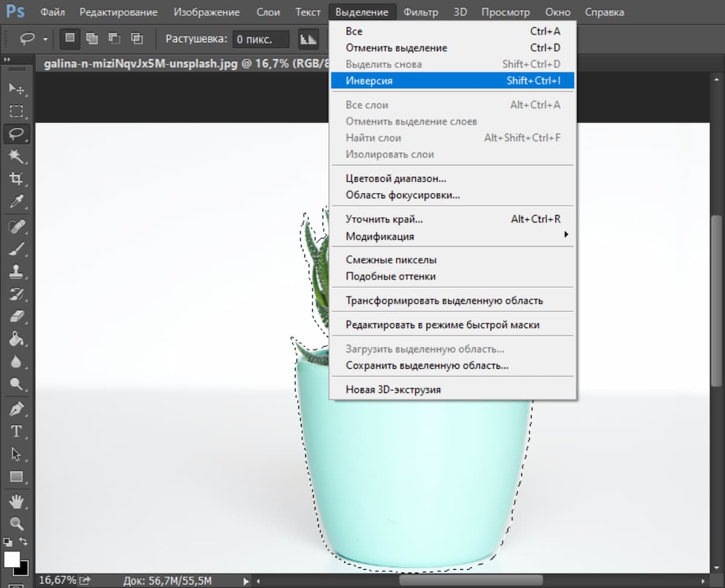The height and width of the screenshot is (588, 725).
Task: Enable Add to selection mode
Action: click(92, 39)
